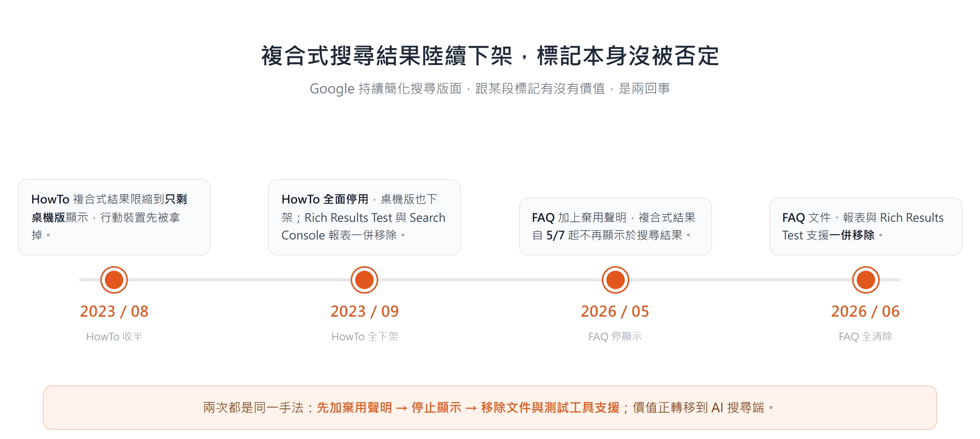Click the 2023 / 08 timeline marker dot
This screenshot has width=980, height=439.
coord(114,280)
